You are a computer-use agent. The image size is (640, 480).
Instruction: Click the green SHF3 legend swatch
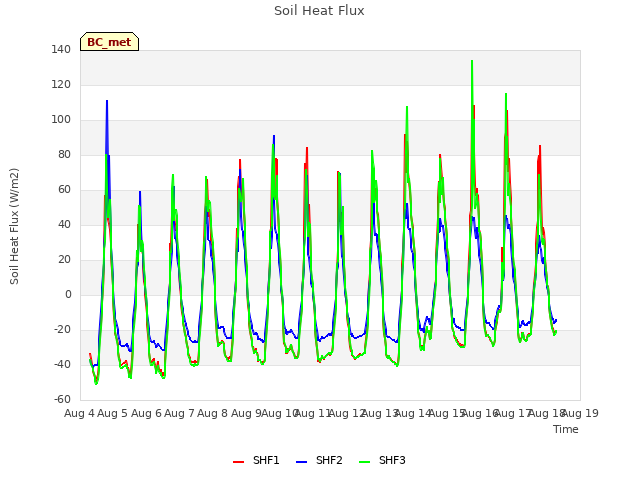coord(364,462)
